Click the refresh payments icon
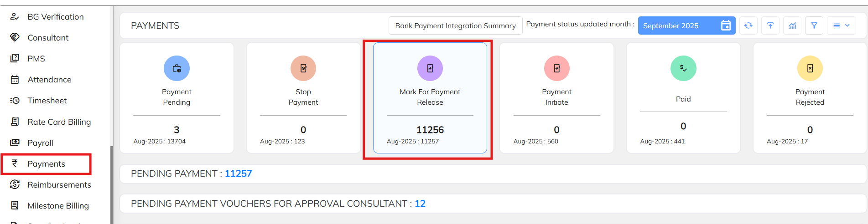 point(748,25)
